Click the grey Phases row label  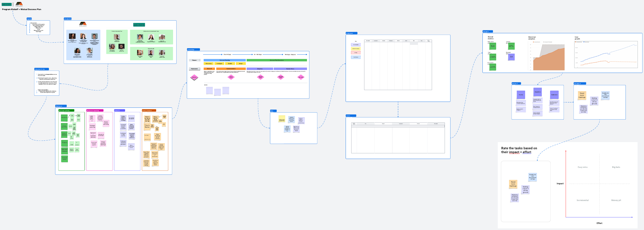(194, 60)
